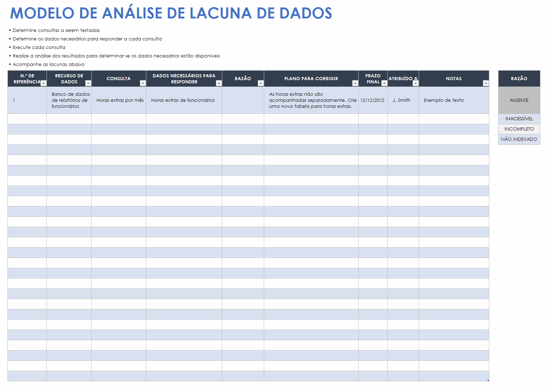Select deadline cell '12/12/2012'

point(373,100)
